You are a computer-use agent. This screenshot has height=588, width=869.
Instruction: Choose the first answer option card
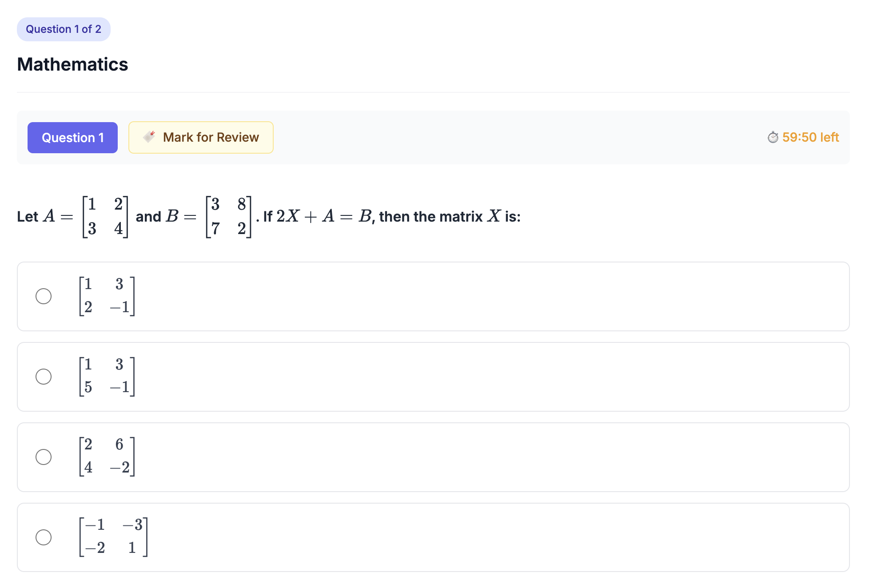tap(433, 296)
